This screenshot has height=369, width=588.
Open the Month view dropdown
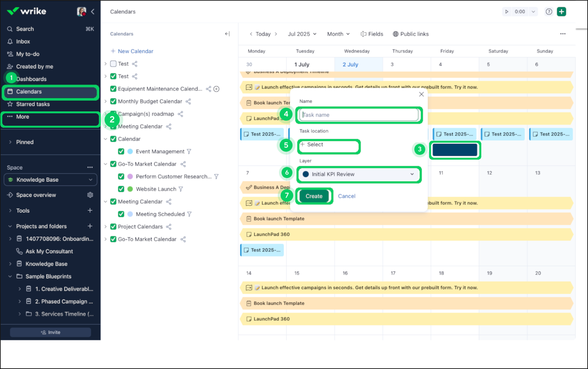338,34
